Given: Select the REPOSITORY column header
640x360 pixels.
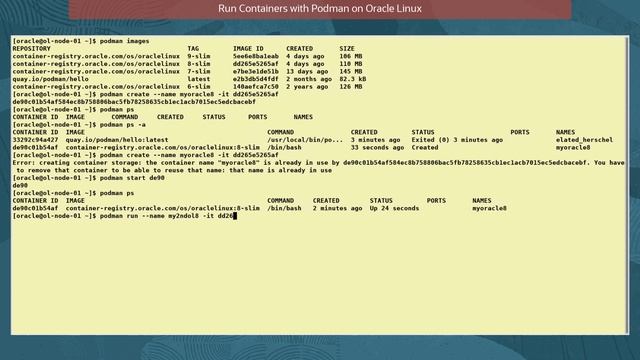Looking at the screenshot, I should point(31,49).
